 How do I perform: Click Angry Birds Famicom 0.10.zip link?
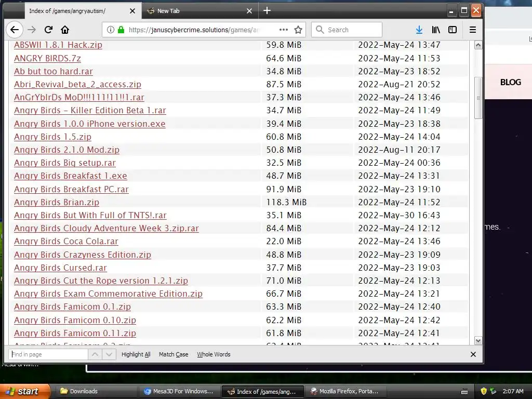[x=75, y=320]
